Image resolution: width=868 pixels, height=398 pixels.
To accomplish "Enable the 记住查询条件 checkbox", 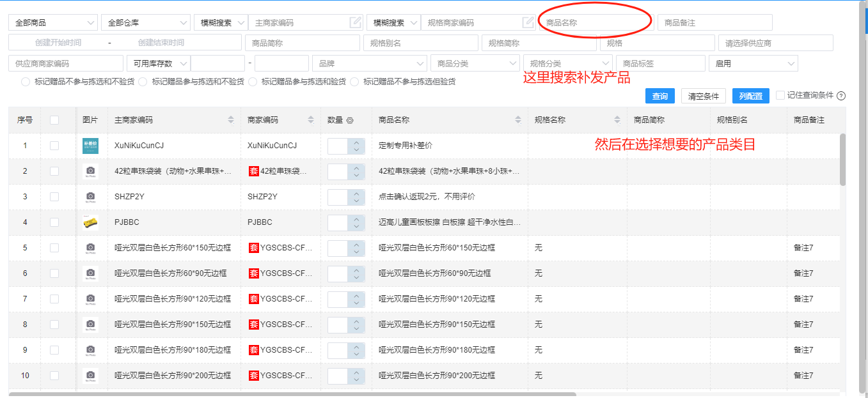I will pos(780,95).
